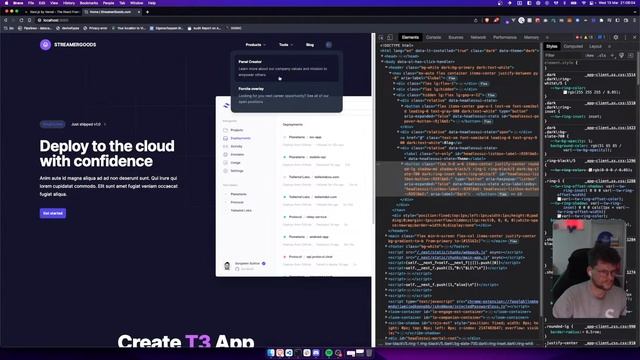The image size is (640, 360).
Task: Click the Brave Shields lion icon
Action: point(487,20)
